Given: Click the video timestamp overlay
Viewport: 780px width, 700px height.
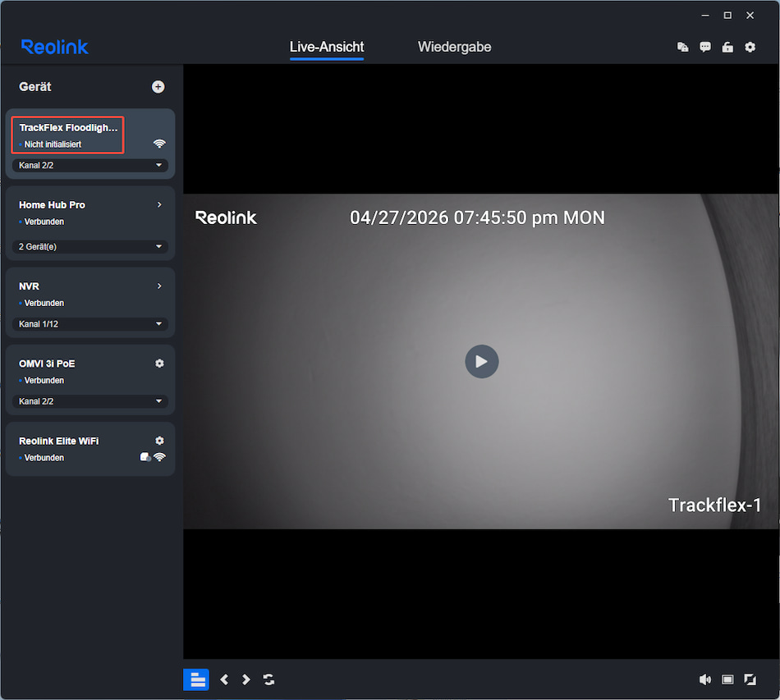Looking at the screenshot, I should pos(477,217).
